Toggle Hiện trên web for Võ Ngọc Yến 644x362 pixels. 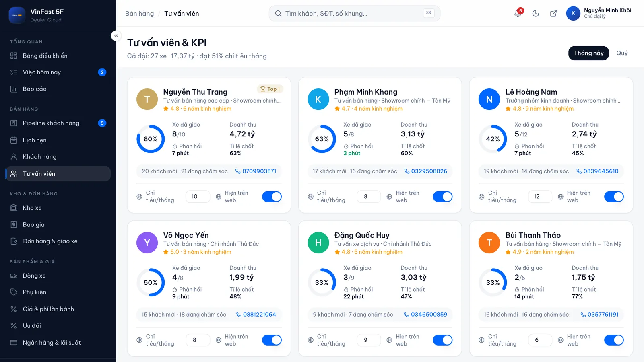272,340
